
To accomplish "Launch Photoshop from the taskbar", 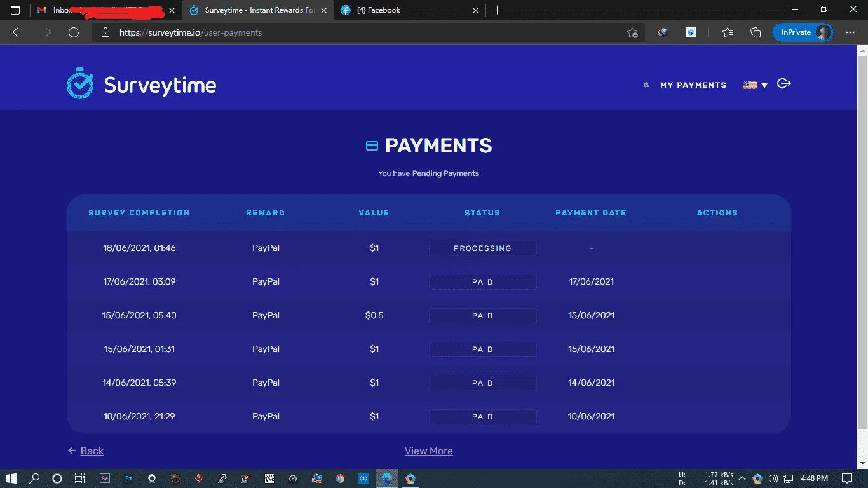I will [128, 478].
